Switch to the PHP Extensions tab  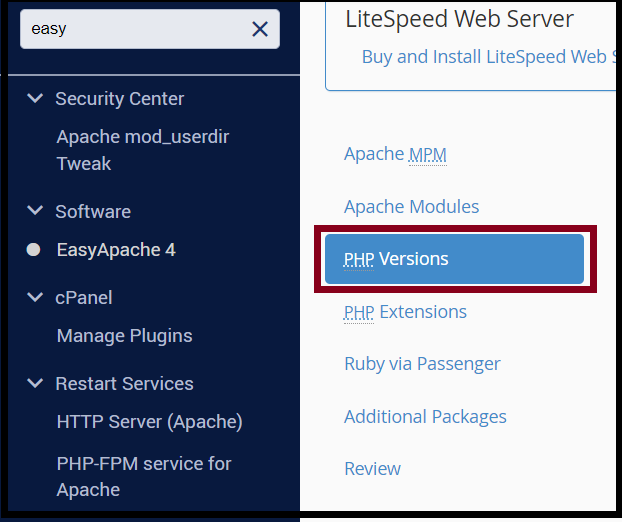[405, 312]
